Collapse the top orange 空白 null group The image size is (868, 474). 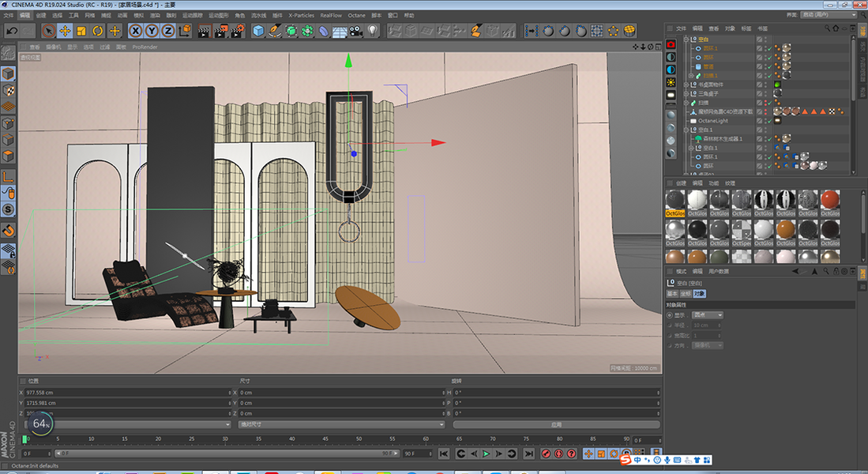click(686, 39)
